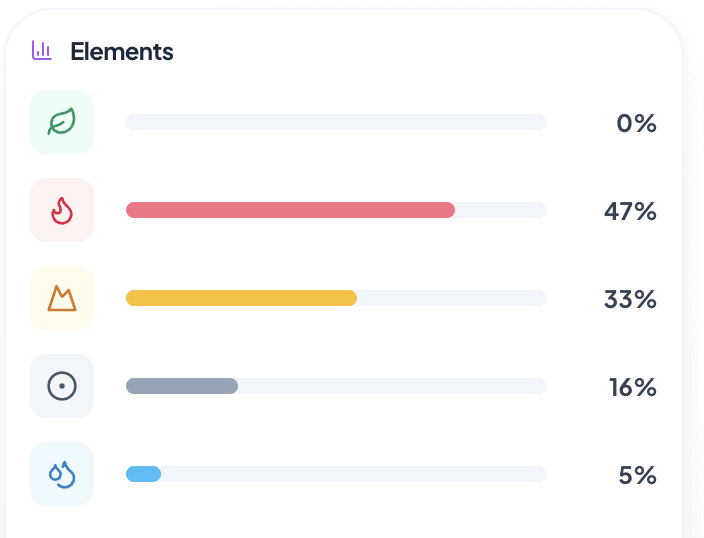
Task: Select the green leaf element icon
Action: 62,122
